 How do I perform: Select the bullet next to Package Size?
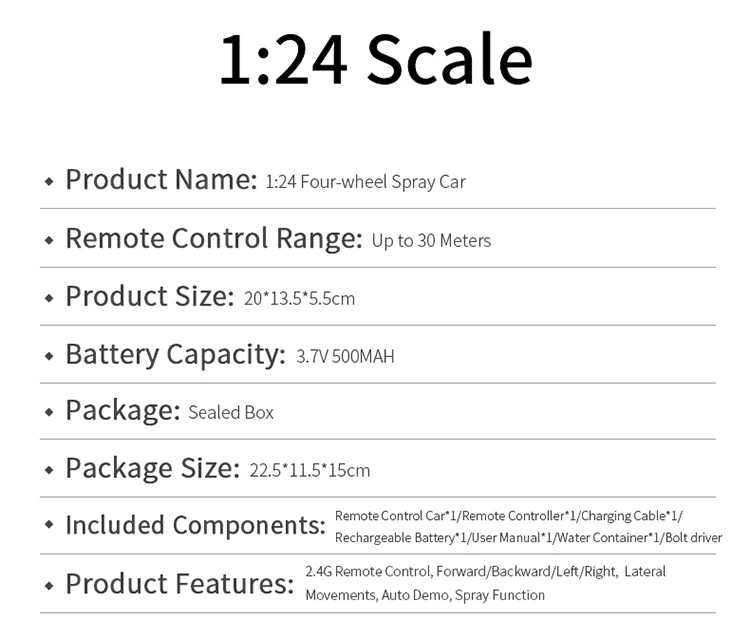[48, 469]
